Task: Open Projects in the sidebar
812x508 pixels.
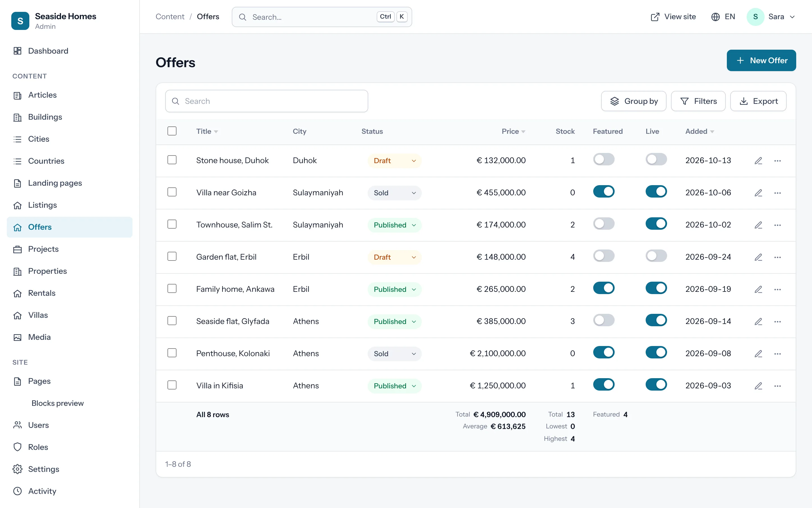Action: pos(70,249)
